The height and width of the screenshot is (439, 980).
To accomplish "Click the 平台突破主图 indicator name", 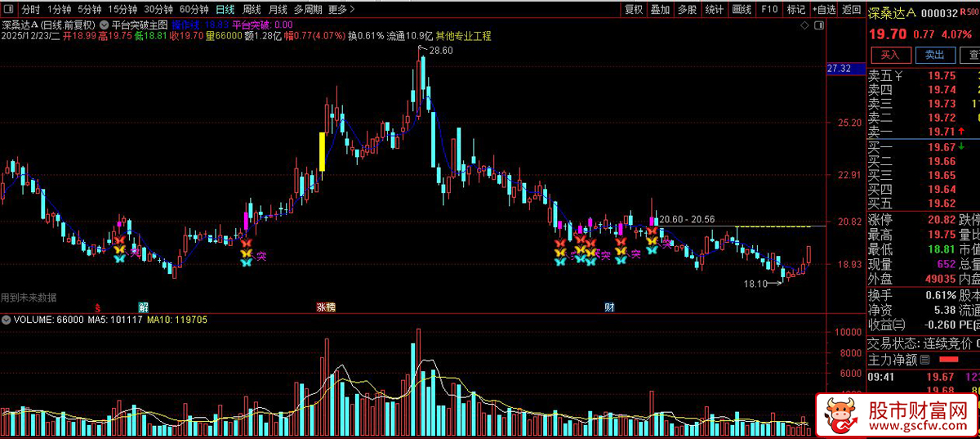I will [140, 25].
